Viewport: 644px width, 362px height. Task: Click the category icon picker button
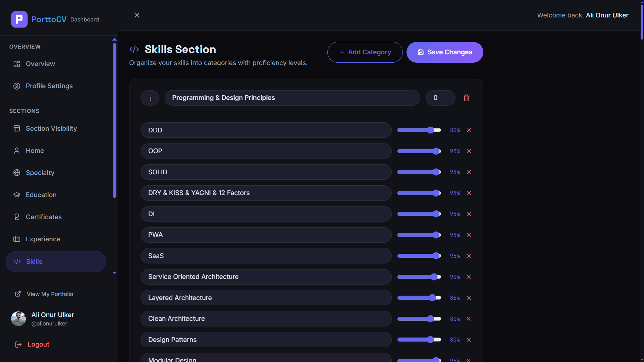coord(150,98)
